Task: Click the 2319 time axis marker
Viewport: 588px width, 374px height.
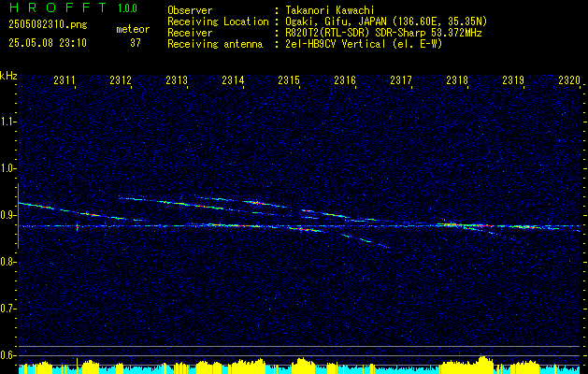Action: coord(513,79)
